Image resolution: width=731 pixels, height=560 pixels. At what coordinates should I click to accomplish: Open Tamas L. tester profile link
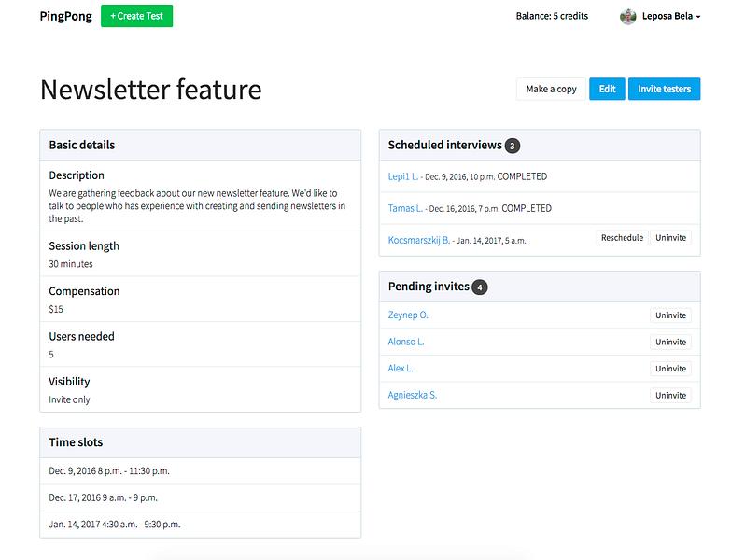[x=405, y=208]
